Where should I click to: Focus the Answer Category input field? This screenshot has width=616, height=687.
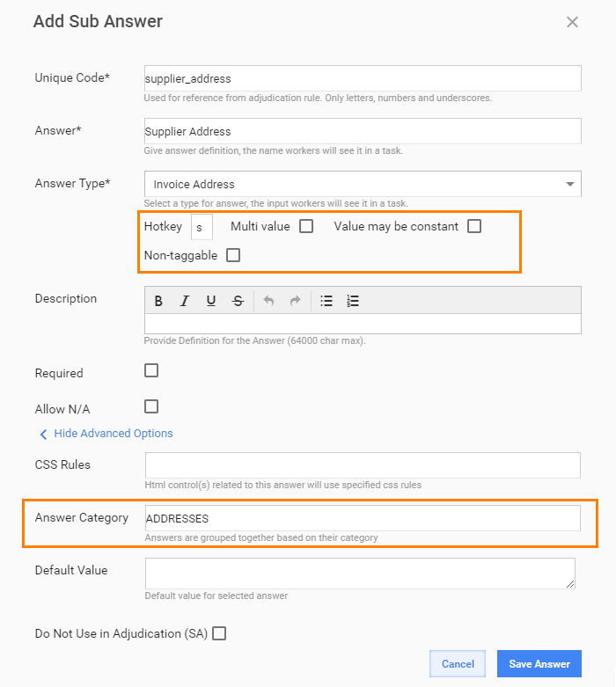click(x=363, y=518)
